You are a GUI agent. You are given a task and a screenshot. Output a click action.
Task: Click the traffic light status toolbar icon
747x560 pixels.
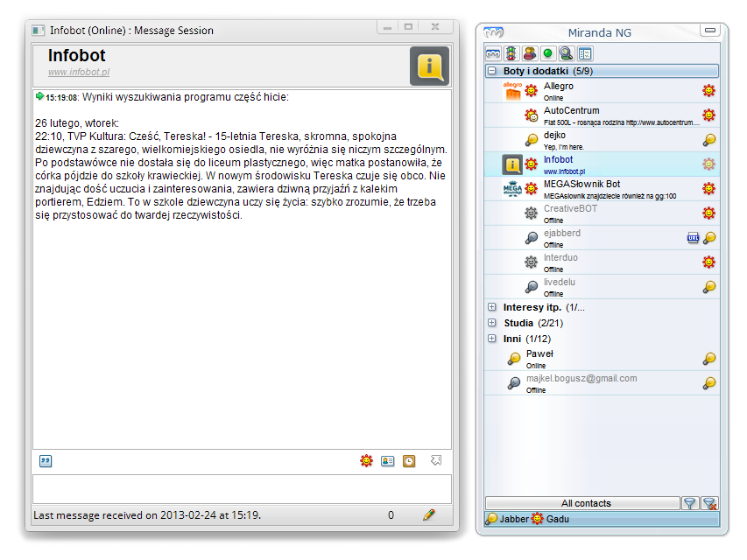(x=511, y=53)
